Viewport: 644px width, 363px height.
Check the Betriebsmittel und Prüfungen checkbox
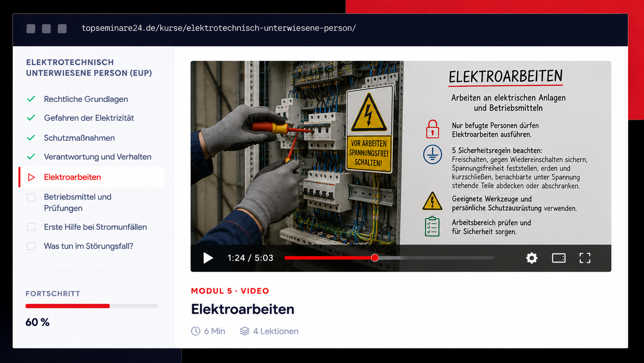(31, 198)
